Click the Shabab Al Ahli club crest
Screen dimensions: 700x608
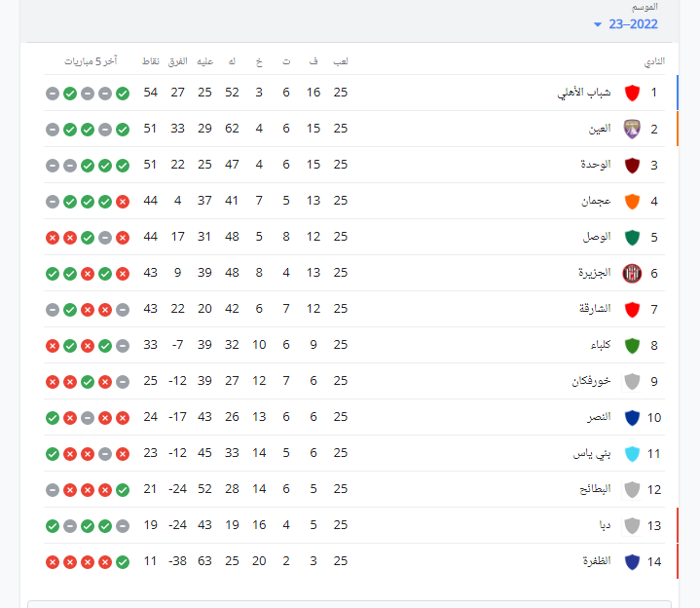[632, 94]
